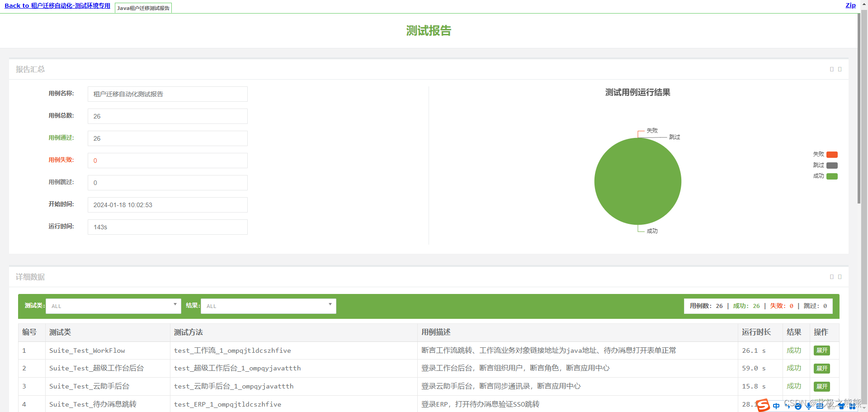The height and width of the screenshot is (412, 868).
Task: Click the Zip download link
Action: (x=851, y=5)
